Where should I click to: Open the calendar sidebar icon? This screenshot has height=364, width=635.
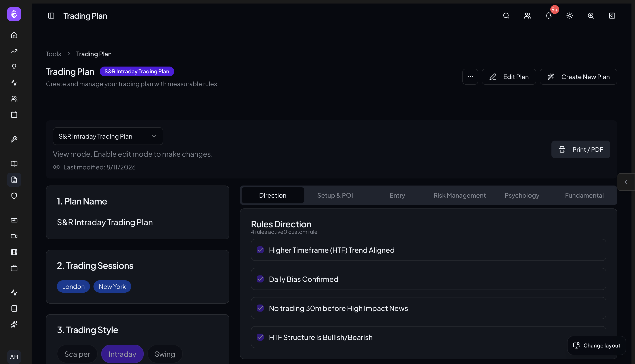14,115
